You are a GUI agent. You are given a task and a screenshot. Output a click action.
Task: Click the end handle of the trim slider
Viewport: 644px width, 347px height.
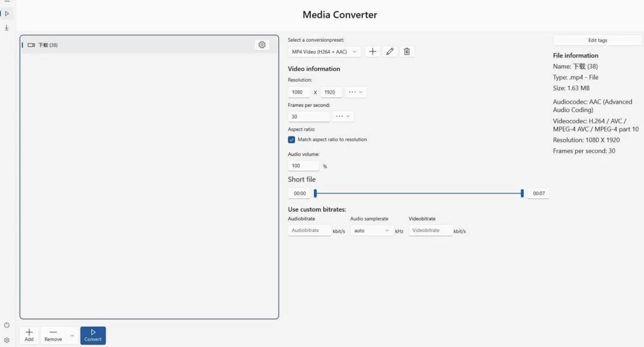522,193
